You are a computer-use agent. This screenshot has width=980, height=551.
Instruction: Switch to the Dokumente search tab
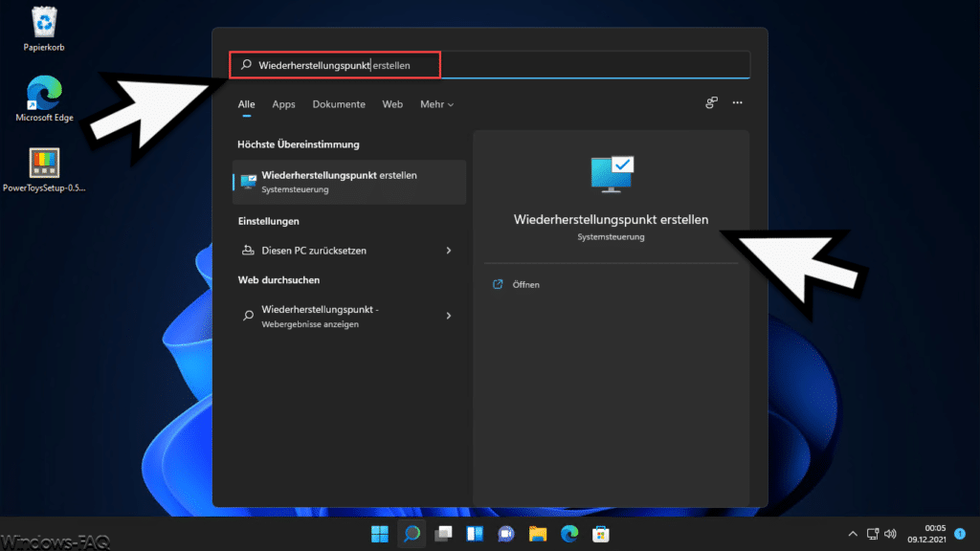point(339,104)
